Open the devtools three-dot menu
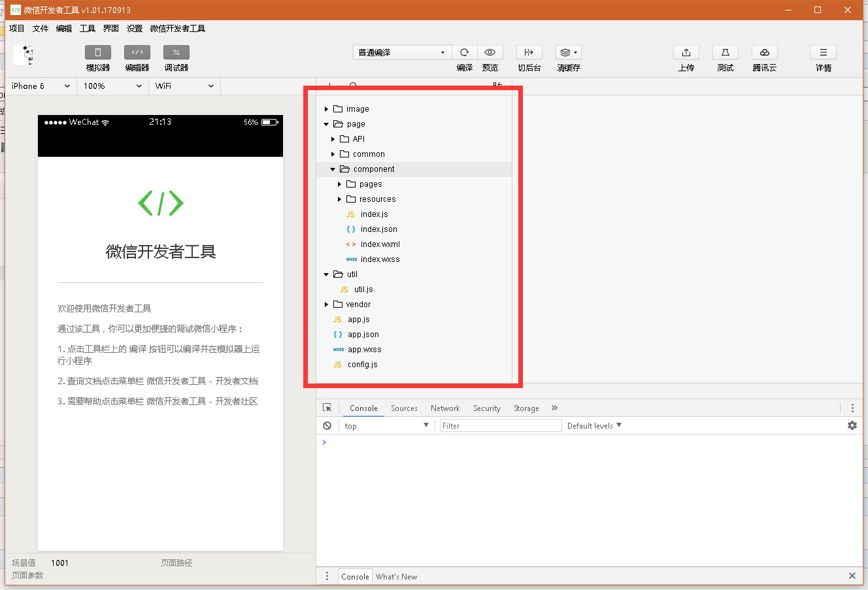The image size is (868, 590). tap(852, 408)
